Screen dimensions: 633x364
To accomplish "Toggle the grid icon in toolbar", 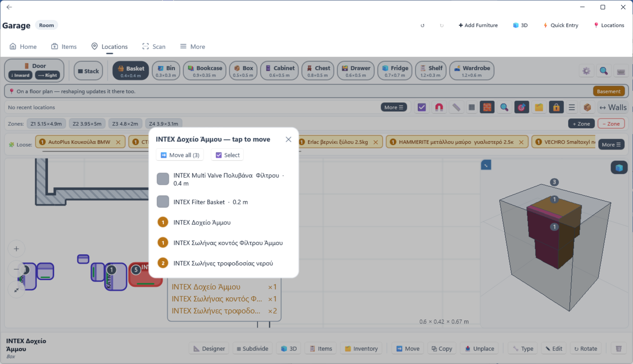I will click(x=472, y=107).
